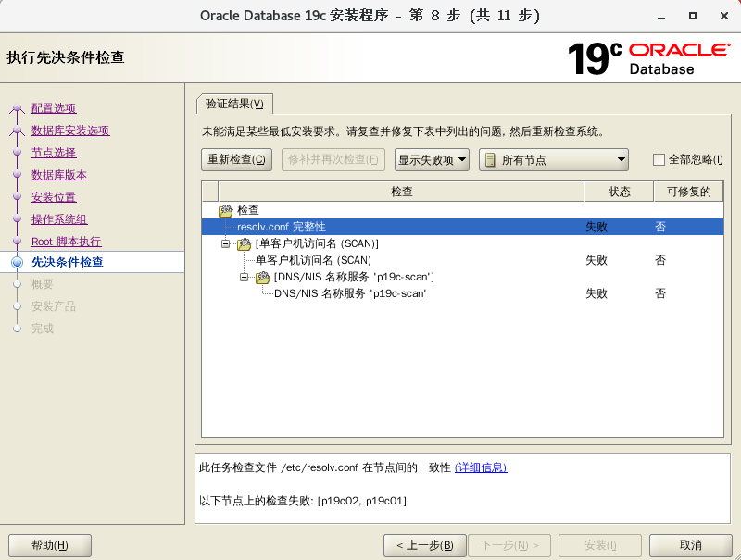Open the 显示失败项 filter dropdown

tap(432, 159)
